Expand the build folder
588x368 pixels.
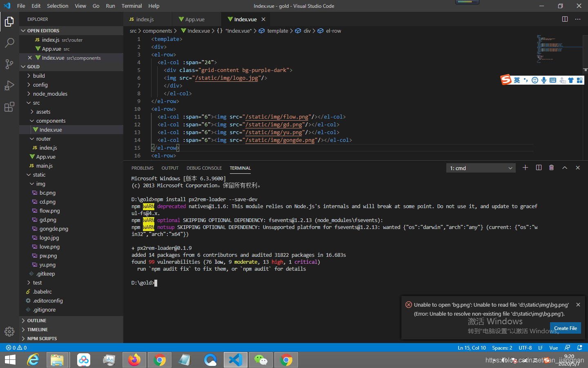pyautogui.click(x=71, y=76)
